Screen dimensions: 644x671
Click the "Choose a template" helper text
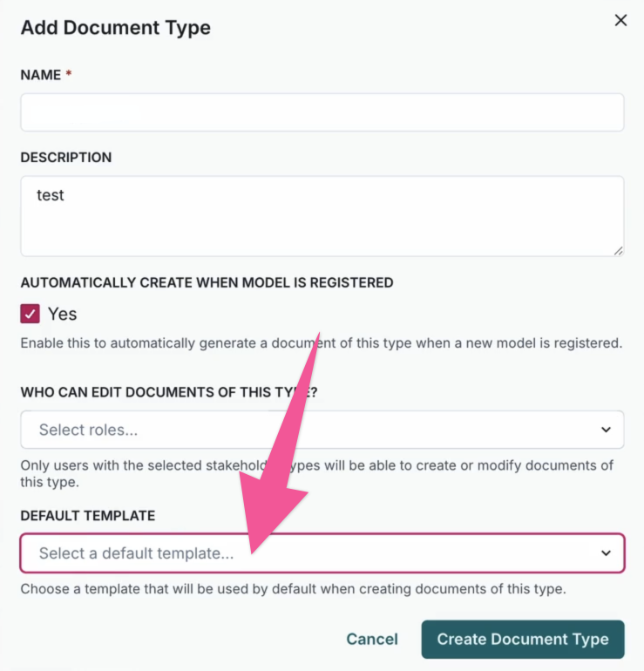point(293,589)
